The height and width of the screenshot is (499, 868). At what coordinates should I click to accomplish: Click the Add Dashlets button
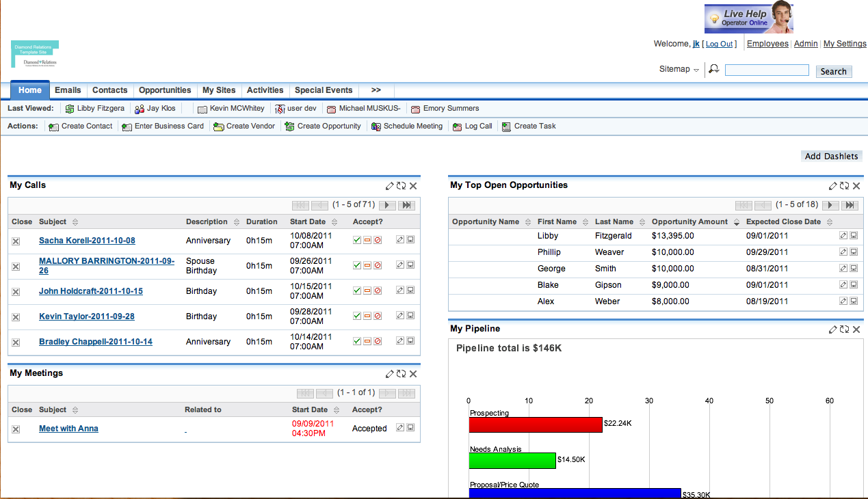point(831,157)
